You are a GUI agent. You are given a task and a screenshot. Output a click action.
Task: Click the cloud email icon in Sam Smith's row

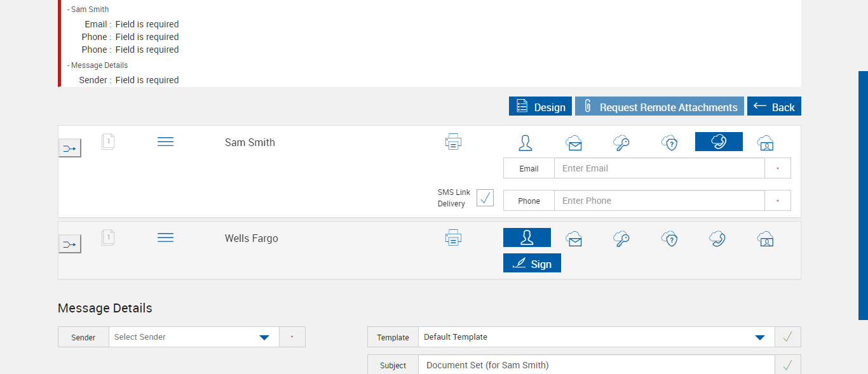click(x=574, y=143)
